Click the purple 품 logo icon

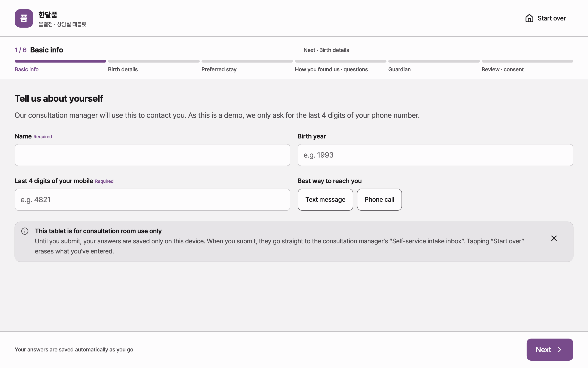(x=24, y=18)
